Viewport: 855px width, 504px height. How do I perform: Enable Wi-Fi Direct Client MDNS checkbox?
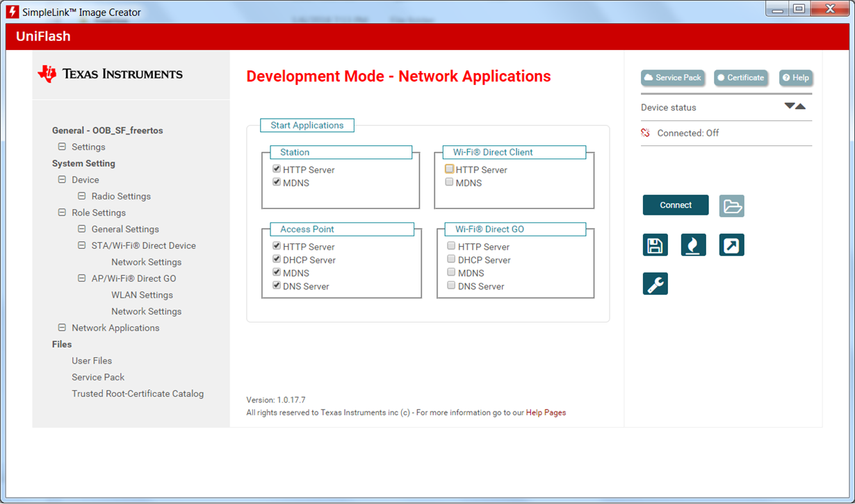450,182
